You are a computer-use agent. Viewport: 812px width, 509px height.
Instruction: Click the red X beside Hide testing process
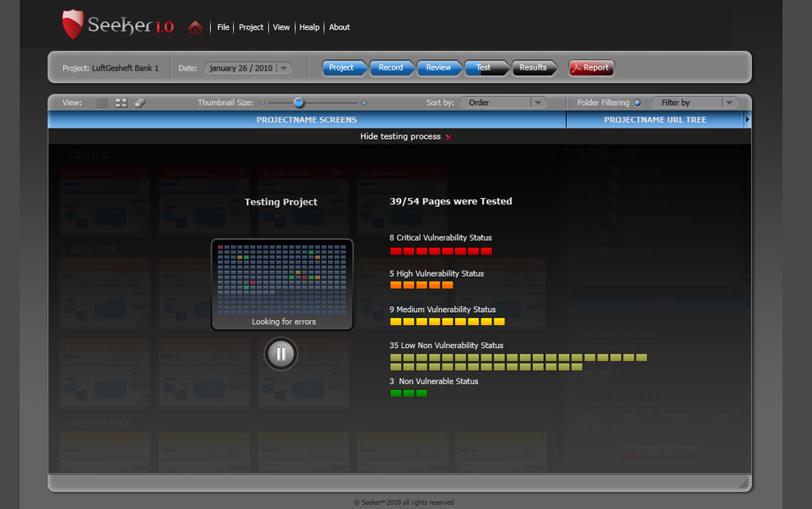[449, 137]
